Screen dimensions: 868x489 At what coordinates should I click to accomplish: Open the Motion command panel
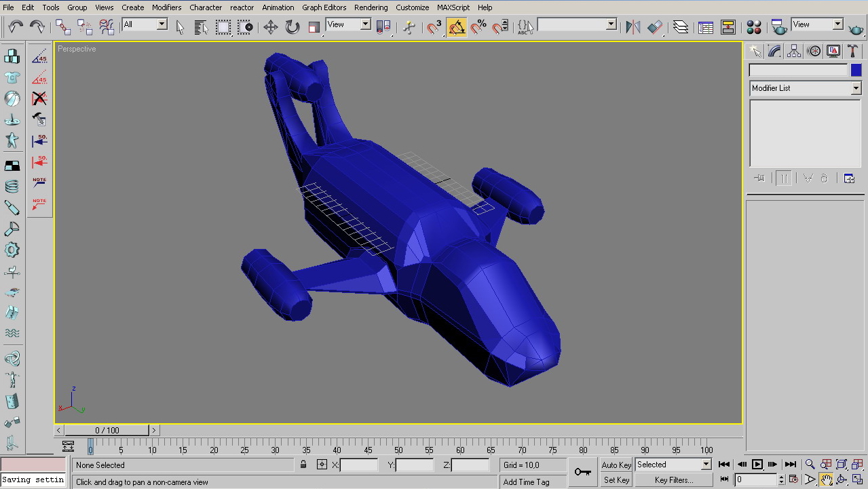(x=814, y=52)
